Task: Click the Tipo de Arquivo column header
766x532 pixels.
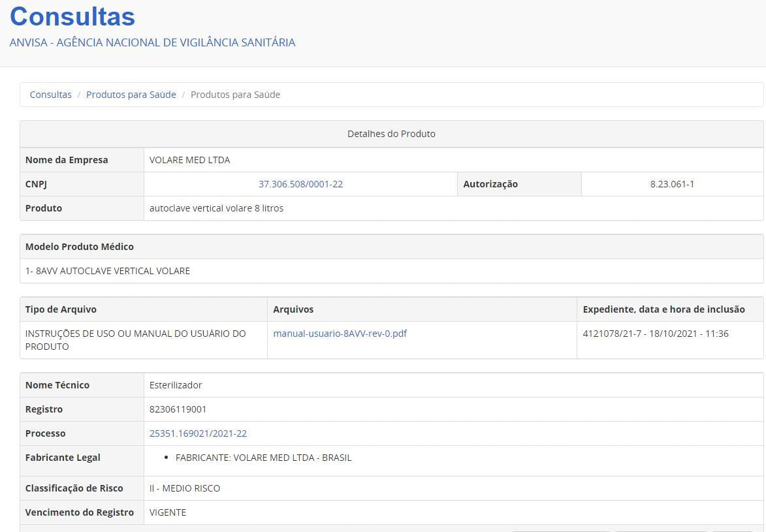Action: tap(61, 309)
